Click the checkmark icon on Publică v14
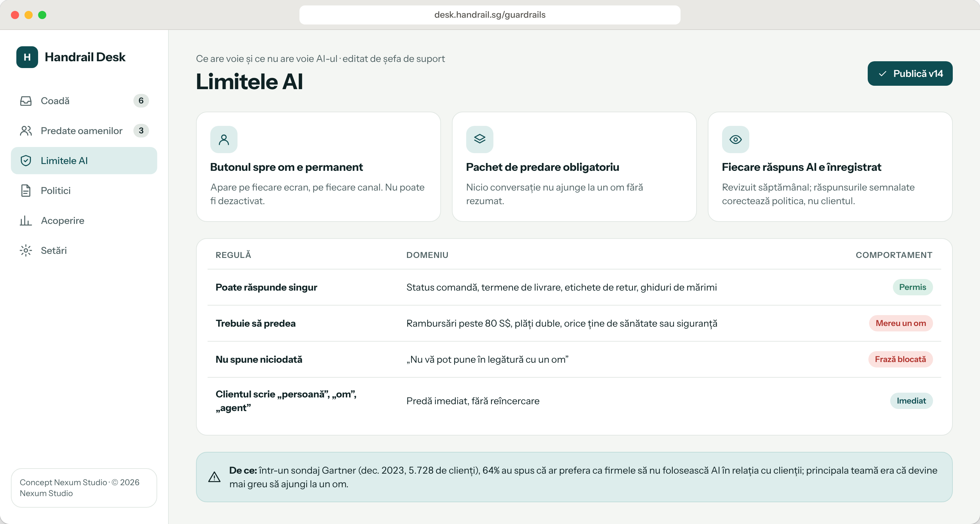The image size is (980, 524). pyautogui.click(x=883, y=74)
